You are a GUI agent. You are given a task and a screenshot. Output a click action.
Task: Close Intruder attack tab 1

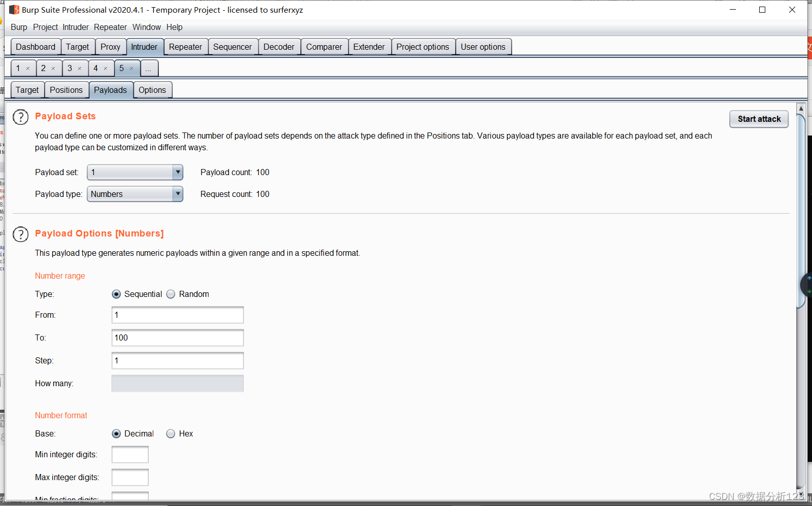click(x=28, y=69)
